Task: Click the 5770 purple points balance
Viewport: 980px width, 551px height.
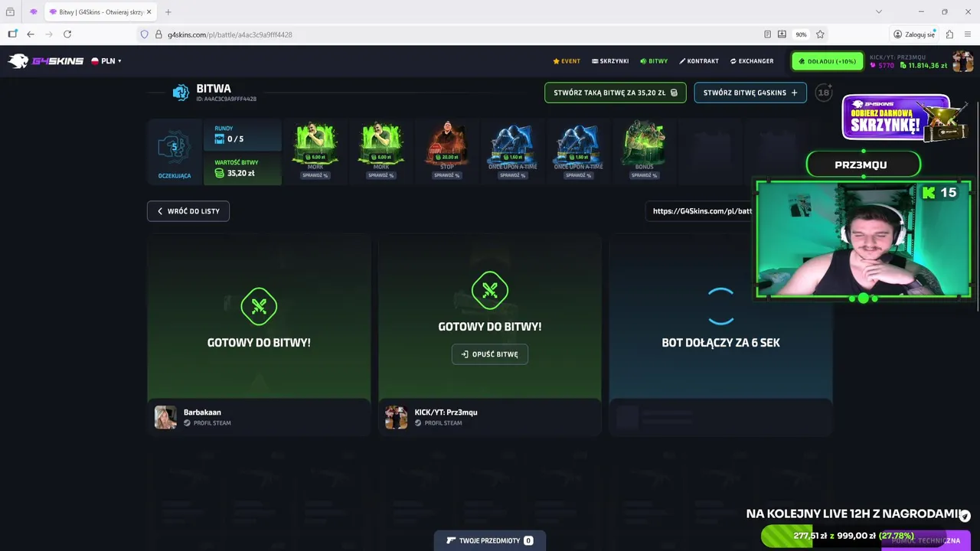Action: 882,66
